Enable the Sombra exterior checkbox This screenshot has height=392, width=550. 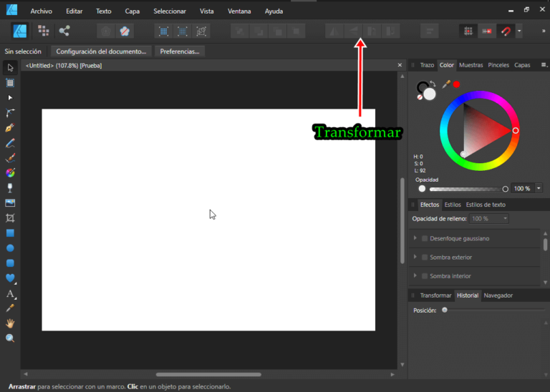point(425,257)
